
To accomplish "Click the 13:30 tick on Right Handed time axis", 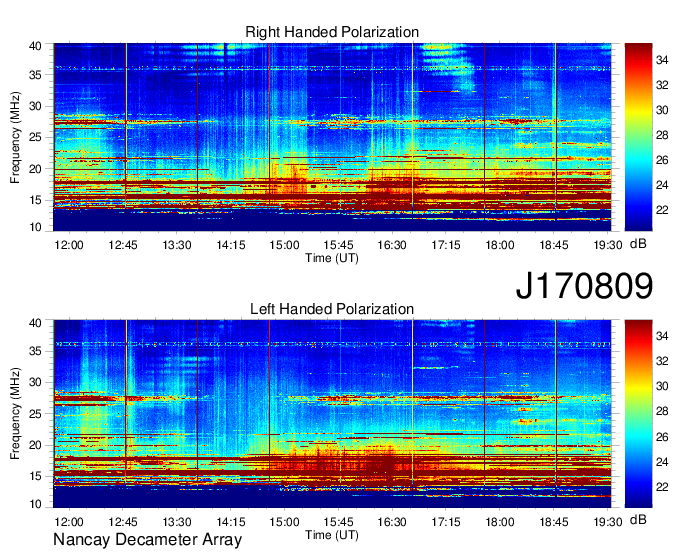I will point(177,245).
